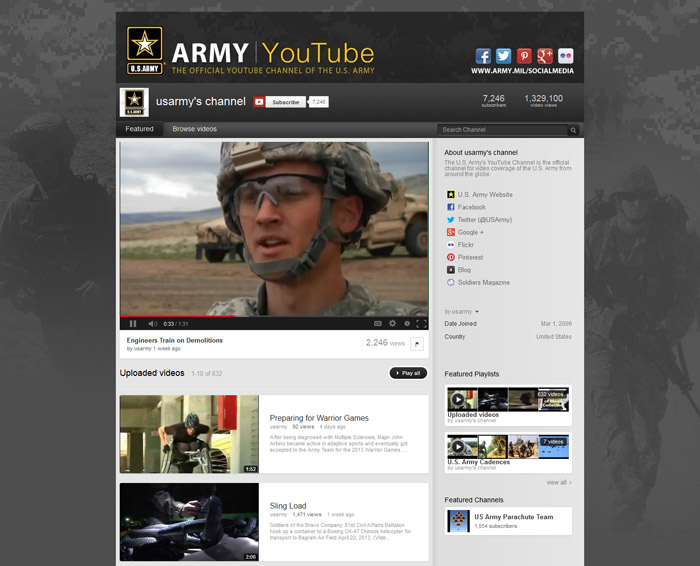
Task: Mute the video volume
Action: [153, 324]
